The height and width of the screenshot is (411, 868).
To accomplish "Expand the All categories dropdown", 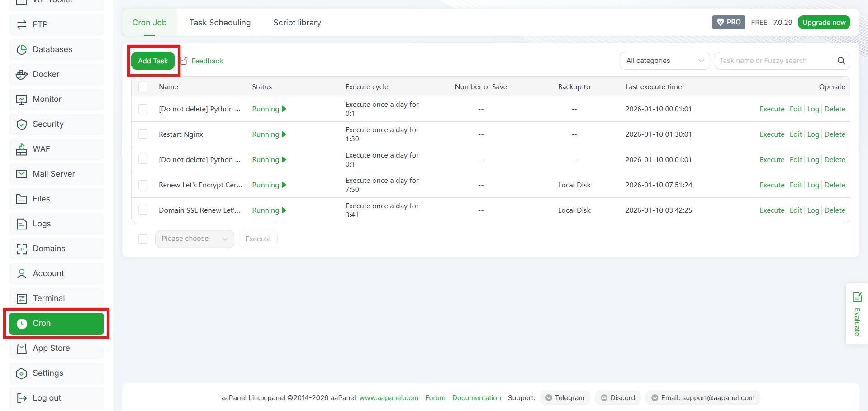I will (664, 61).
